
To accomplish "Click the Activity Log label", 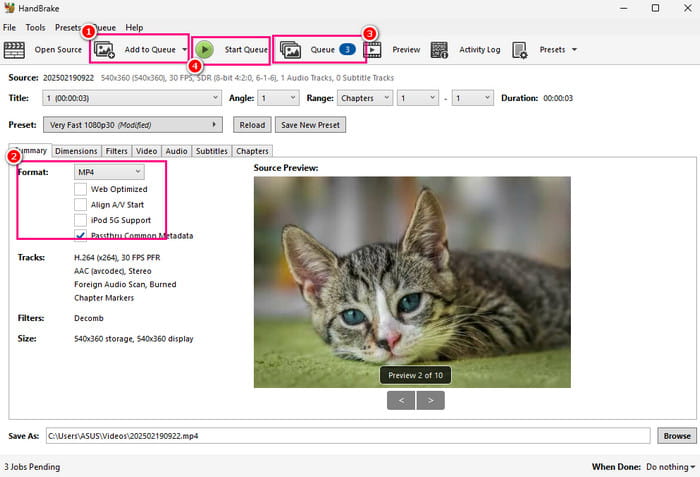I will [480, 50].
